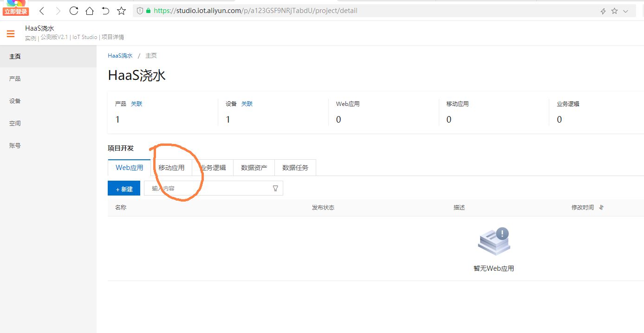Open 设备 in the left sidebar
644x333 pixels.
click(48, 101)
